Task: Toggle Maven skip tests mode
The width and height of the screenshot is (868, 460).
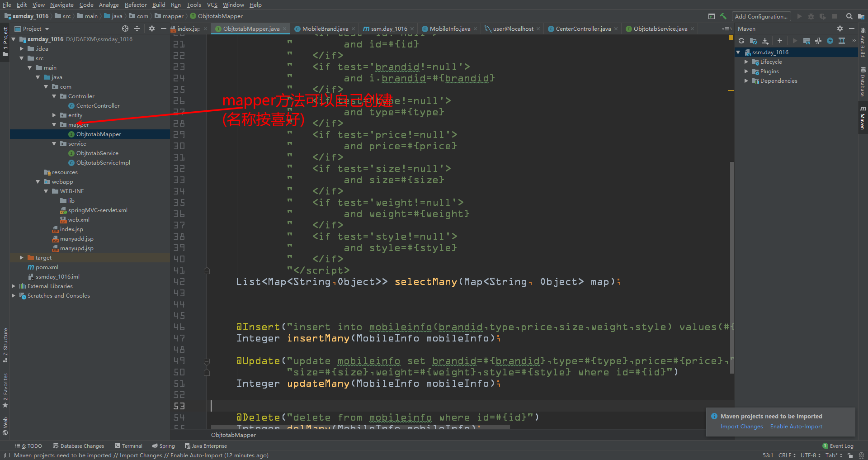Action: 830,41
